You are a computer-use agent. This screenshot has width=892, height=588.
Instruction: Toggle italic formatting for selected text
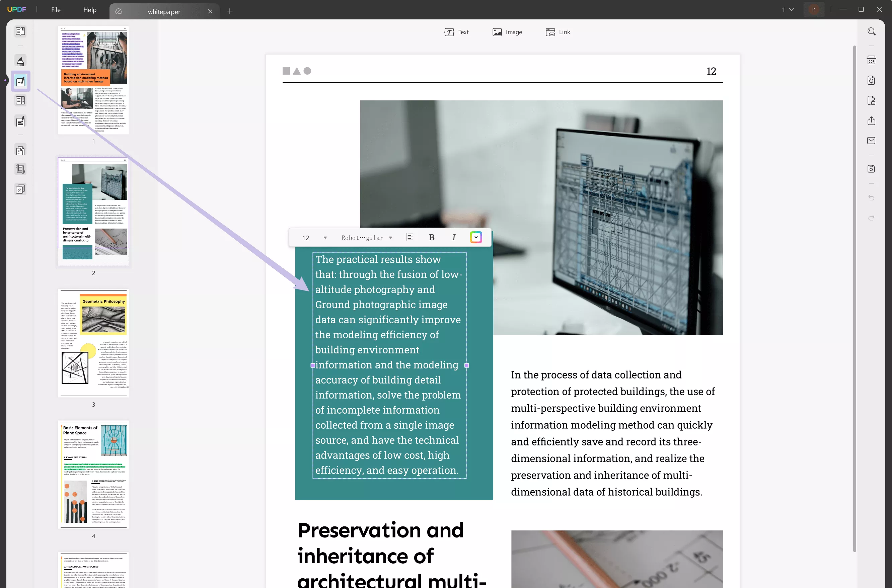pyautogui.click(x=453, y=237)
